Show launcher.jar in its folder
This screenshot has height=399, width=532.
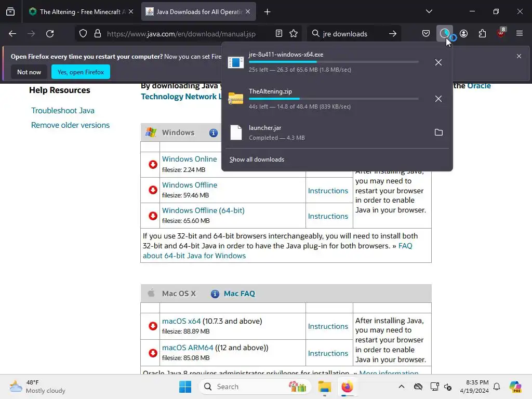click(438, 132)
